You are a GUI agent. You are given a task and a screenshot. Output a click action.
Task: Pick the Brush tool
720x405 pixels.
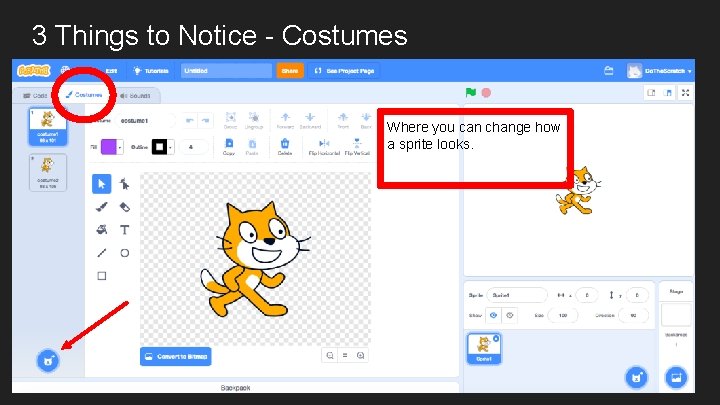point(101,207)
